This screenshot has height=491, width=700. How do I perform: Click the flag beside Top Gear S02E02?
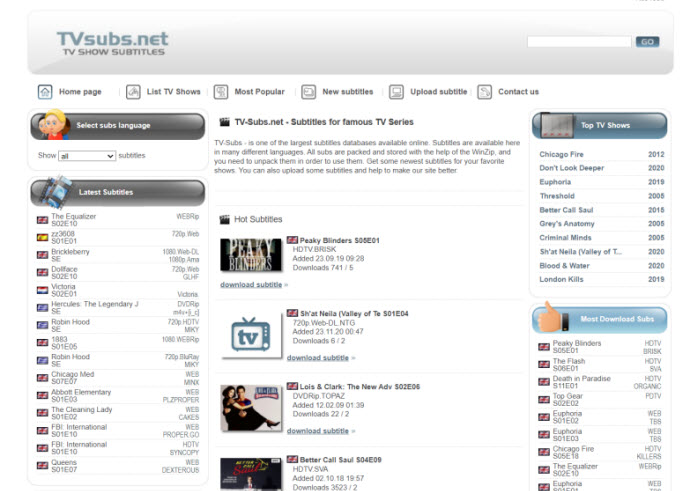[544, 399]
